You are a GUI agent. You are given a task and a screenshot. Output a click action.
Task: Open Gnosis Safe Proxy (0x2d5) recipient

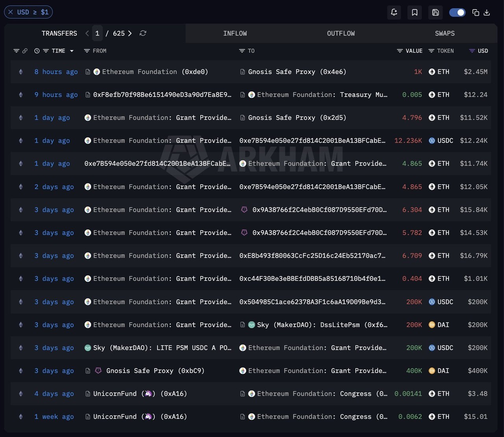click(x=297, y=117)
